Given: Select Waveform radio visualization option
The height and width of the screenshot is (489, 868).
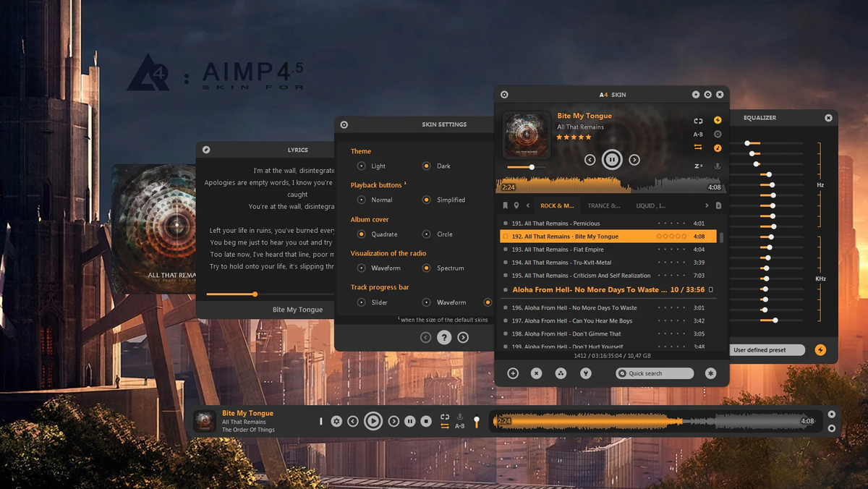Looking at the screenshot, I should [x=362, y=268].
